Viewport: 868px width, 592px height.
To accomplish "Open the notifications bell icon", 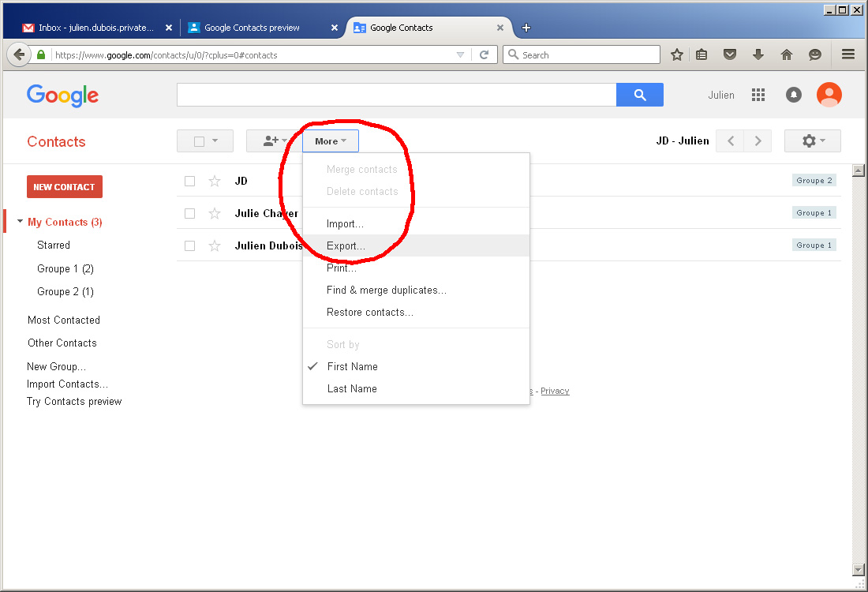I will click(794, 95).
